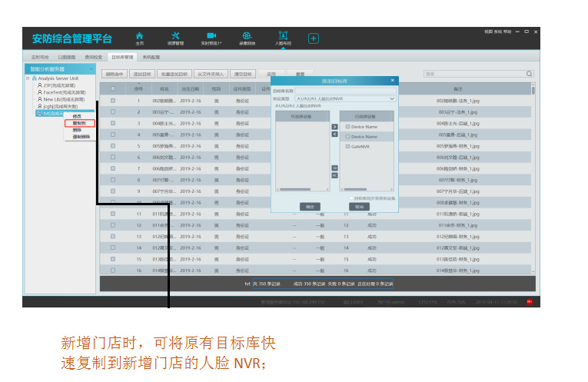
Task: Check the GateNVR device checkbox
Action: (x=348, y=146)
